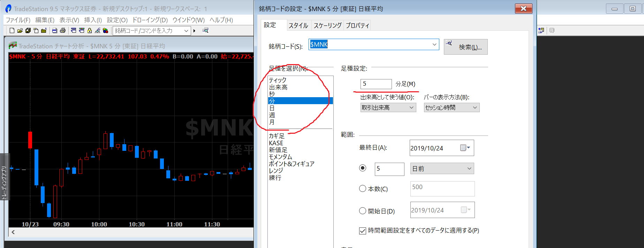The height and width of the screenshot is (248, 644).
Task: Open the 取引出来高 volume dropdown
Action: (388, 108)
